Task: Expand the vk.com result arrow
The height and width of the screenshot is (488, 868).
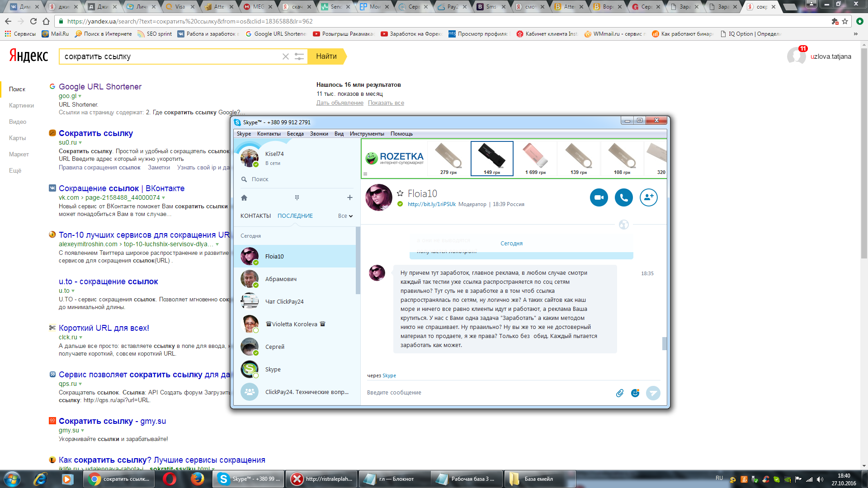Action: [x=163, y=198]
